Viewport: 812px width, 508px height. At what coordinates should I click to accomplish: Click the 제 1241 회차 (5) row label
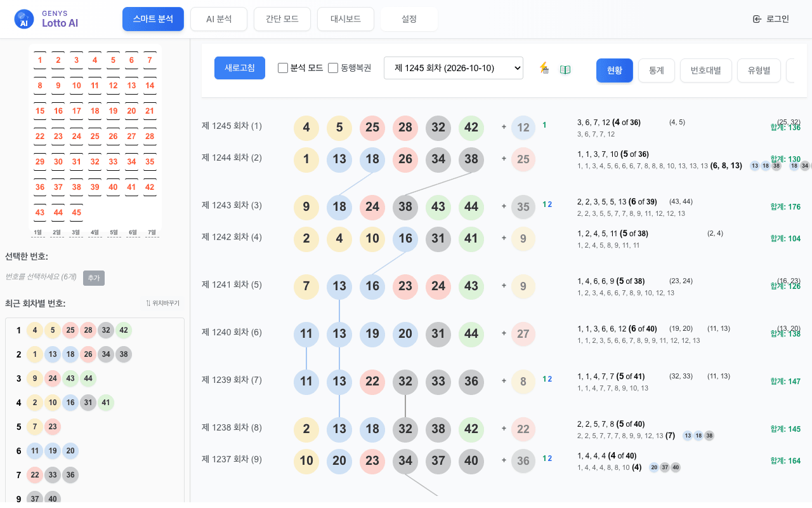point(232,284)
